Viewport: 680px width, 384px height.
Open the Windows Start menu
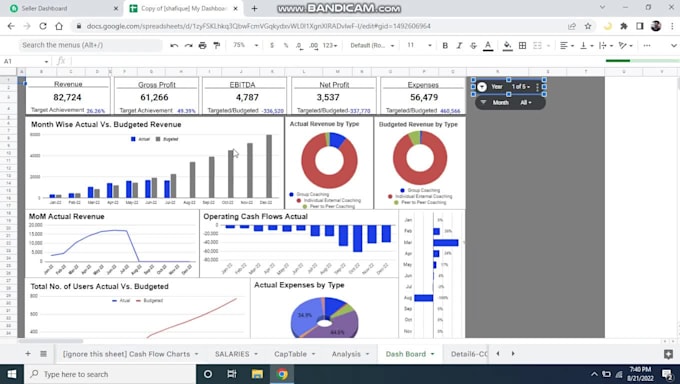12,374
